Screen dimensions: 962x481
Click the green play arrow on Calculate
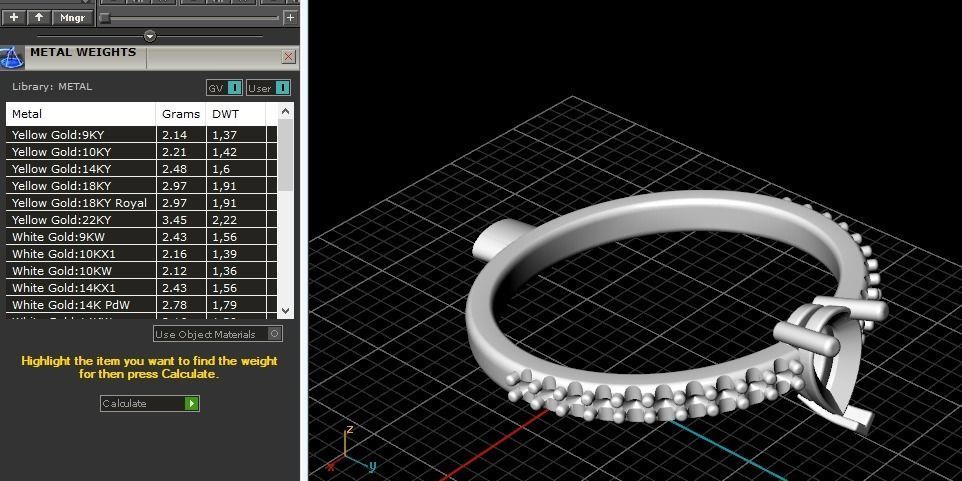coord(192,403)
